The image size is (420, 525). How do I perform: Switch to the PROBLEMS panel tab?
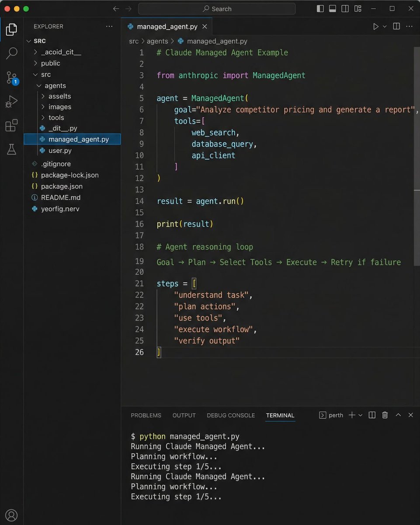(146, 415)
